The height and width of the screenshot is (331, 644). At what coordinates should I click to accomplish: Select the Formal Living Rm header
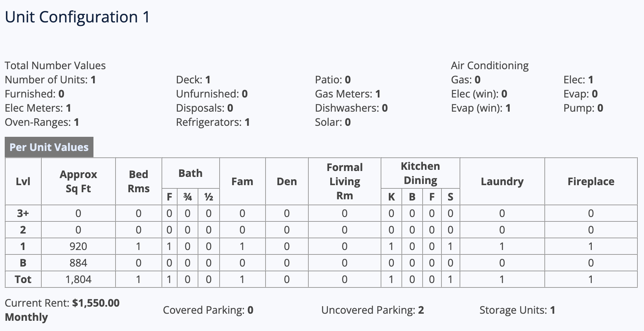click(344, 181)
